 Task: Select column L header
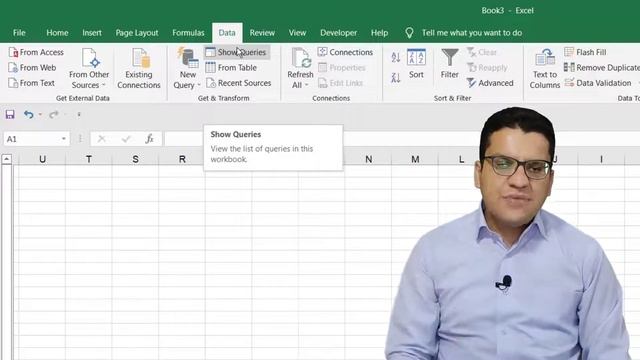[461, 159]
